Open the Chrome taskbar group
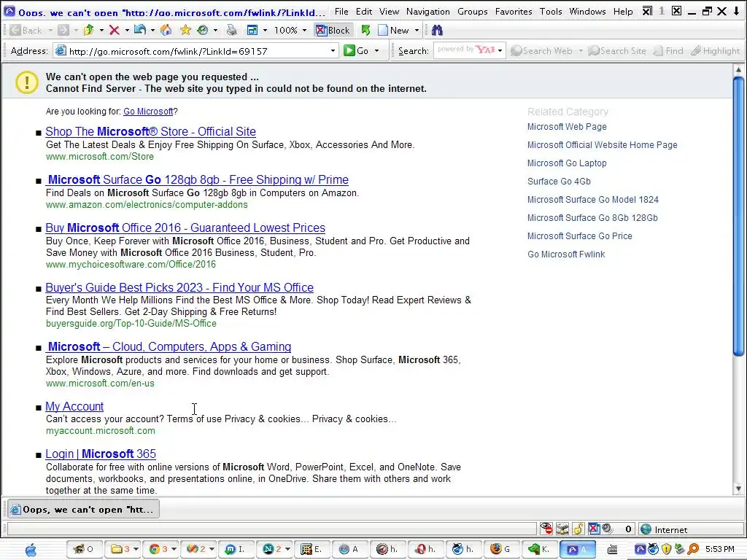 (163, 549)
